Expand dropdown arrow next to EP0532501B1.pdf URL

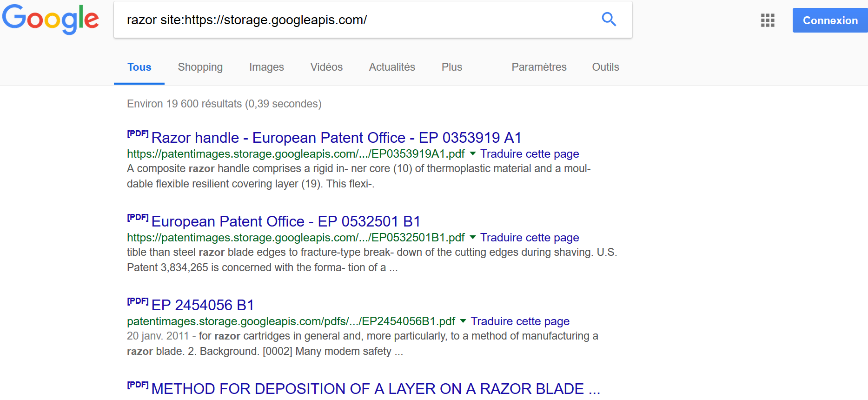pos(473,237)
